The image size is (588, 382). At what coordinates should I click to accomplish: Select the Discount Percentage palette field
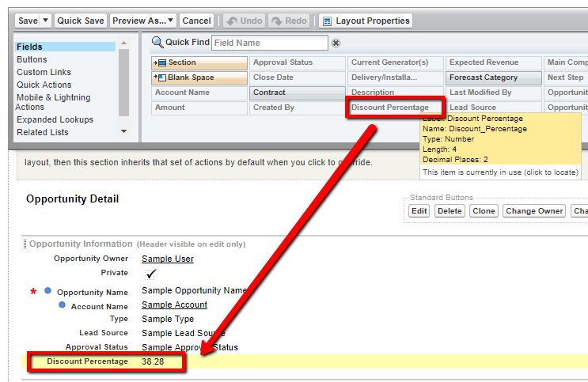[395, 108]
